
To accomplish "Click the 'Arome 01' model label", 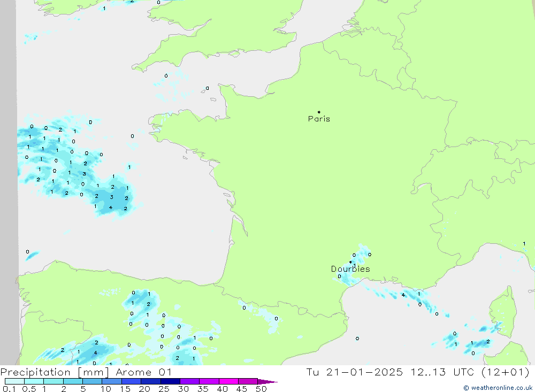I will click(x=143, y=372).
